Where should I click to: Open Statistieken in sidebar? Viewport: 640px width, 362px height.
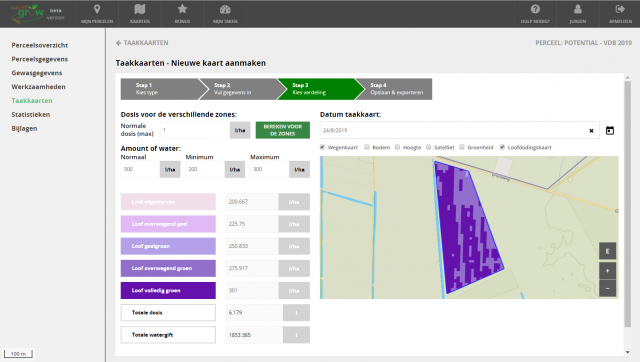click(x=31, y=115)
